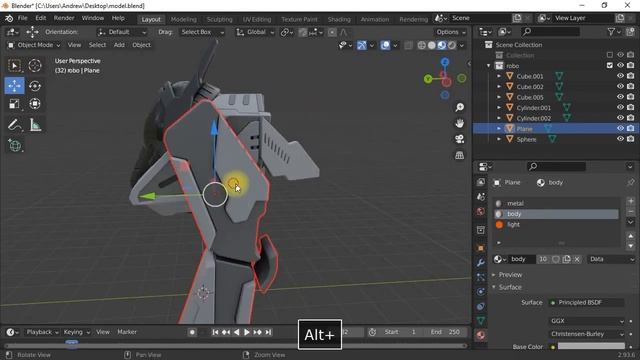Screen dimensions: 640x360
Task: Add a new material slot with plus
Action: 631,201
